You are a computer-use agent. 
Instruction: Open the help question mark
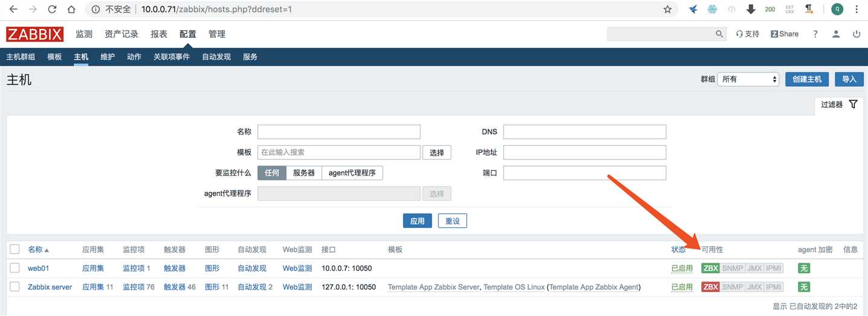point(815,34)
